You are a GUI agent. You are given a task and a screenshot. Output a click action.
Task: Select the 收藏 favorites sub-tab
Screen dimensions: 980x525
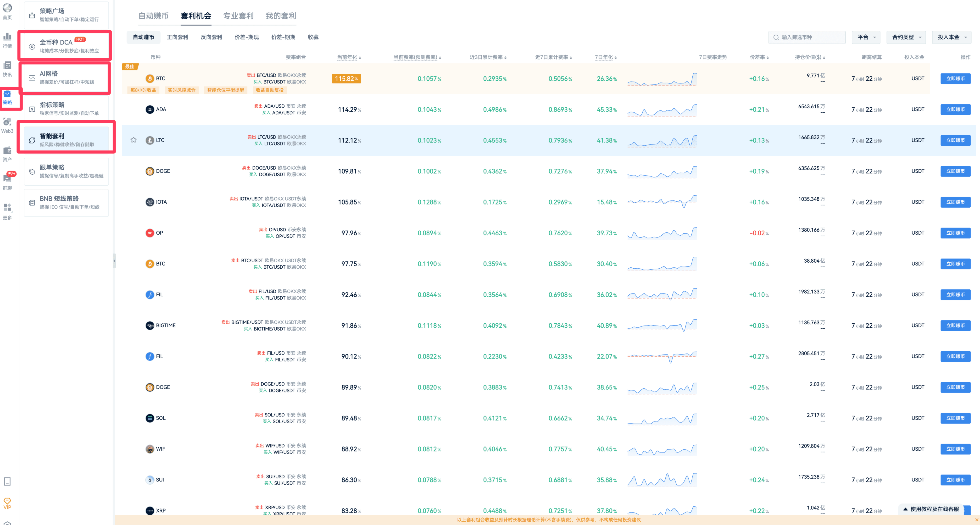(x=313, y=37)
